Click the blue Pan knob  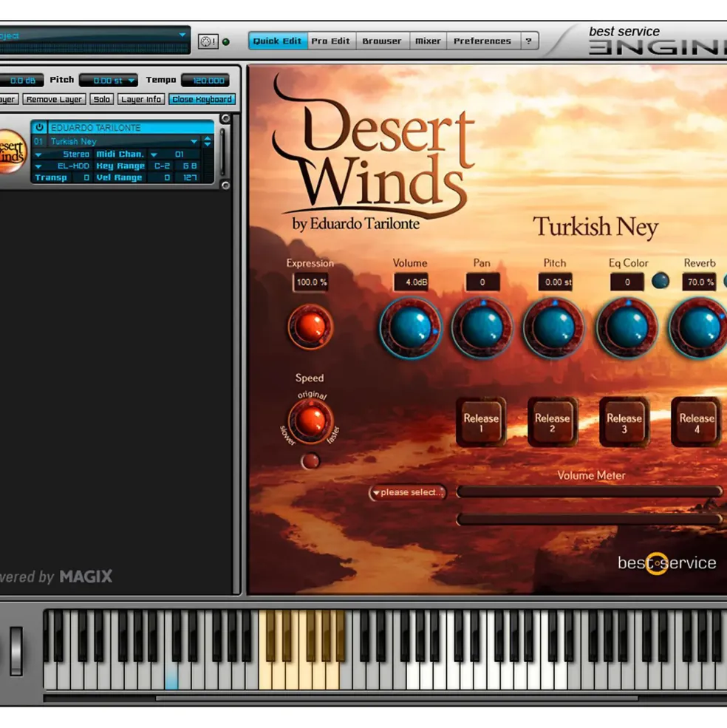tap(482, 328)
